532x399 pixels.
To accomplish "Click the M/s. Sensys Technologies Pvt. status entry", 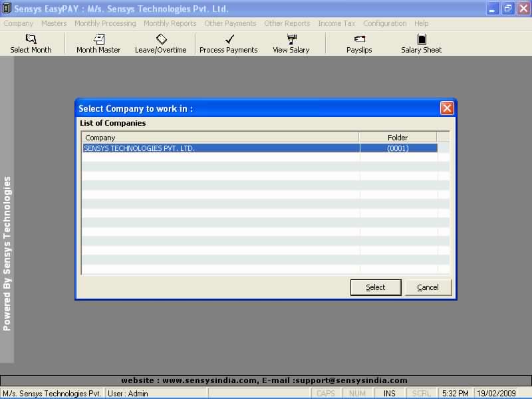I will point(52,394).
